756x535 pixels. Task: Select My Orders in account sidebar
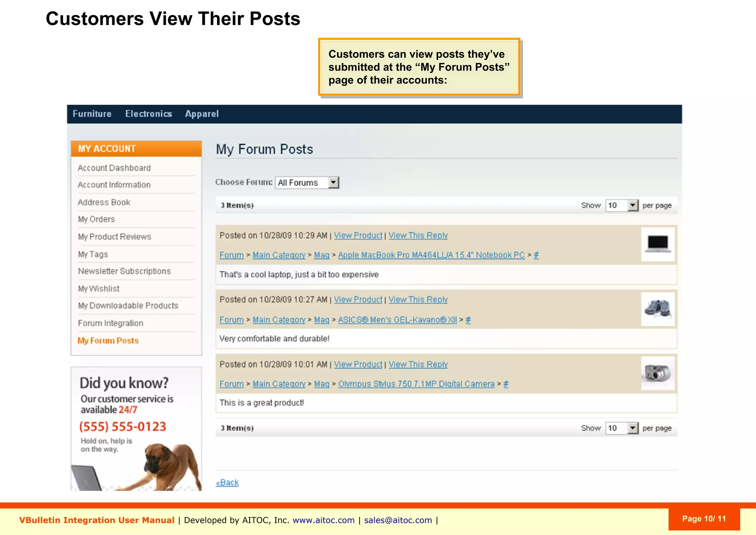click(x=96, y=219)
